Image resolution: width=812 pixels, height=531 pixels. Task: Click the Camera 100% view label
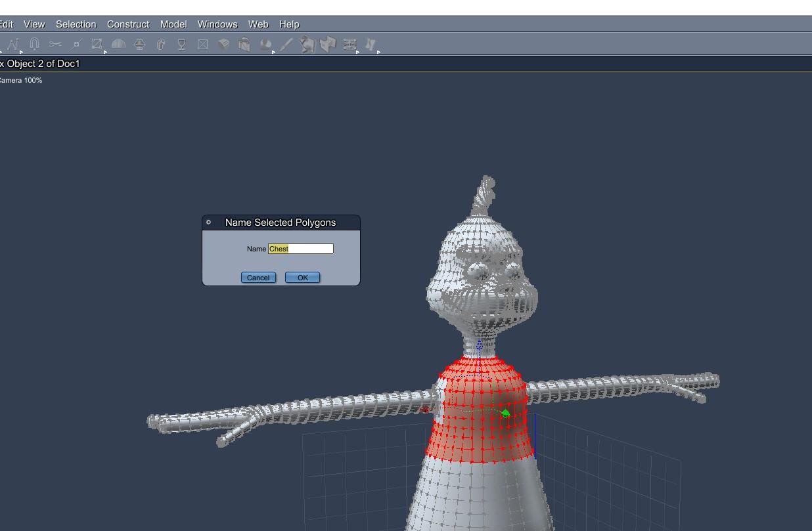[20, 80]
